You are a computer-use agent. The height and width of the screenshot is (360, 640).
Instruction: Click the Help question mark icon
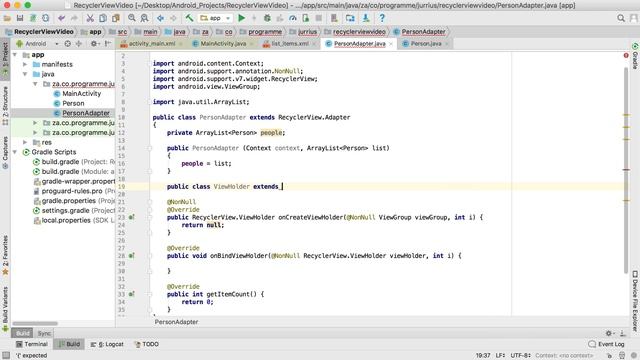[x=382, y=18]
